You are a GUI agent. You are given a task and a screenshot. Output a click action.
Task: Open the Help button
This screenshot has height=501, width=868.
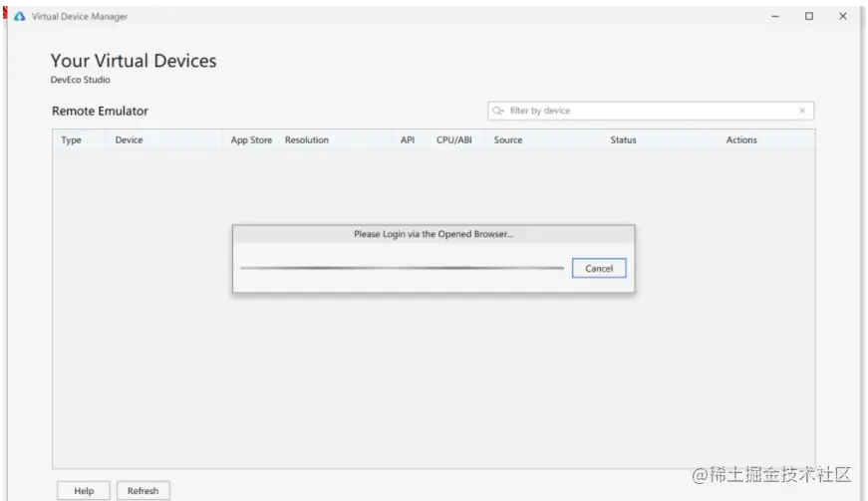(x=84, y=490)
